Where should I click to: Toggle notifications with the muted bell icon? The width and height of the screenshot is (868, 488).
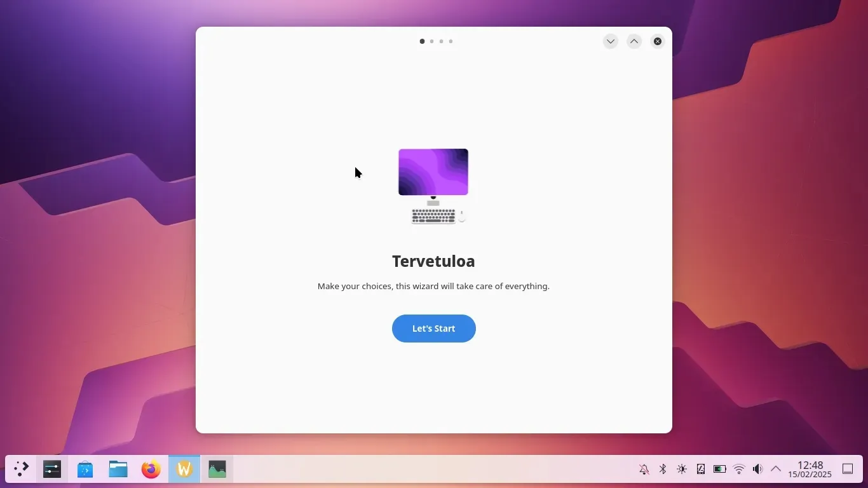point(644,469)
